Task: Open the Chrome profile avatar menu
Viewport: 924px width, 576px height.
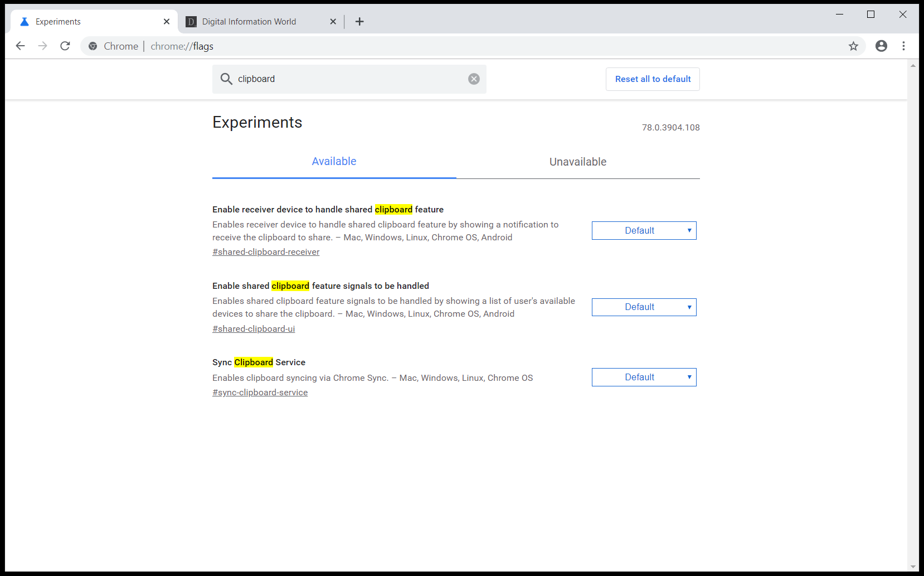Action: (x=881, y=46)
